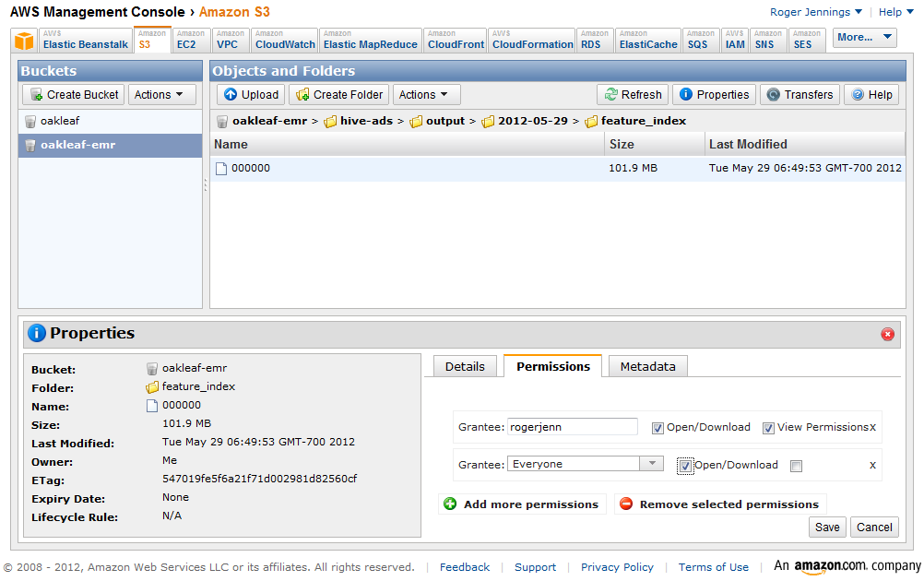Click the Create Bucket icon
The width and height of the screenshot is (924, 581).
click(x=36, y=94)
